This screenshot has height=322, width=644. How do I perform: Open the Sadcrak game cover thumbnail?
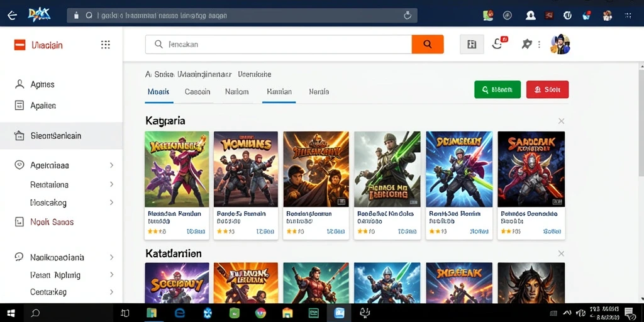[531, 169]
